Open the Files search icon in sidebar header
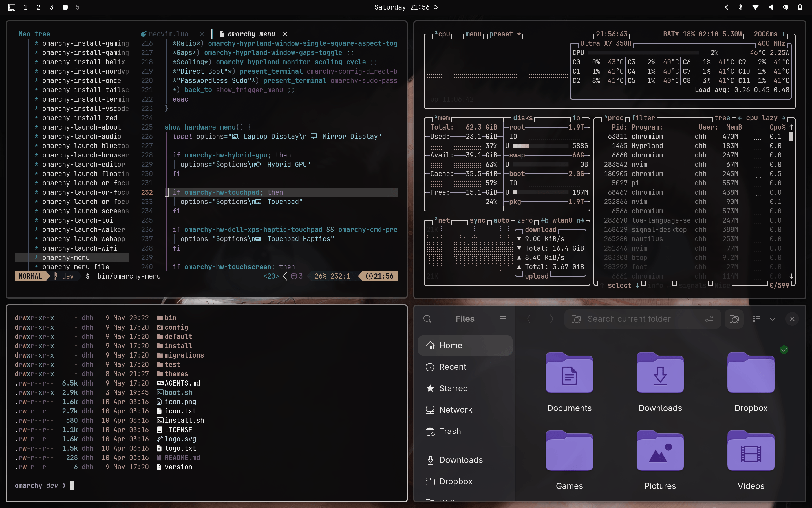 pos(427,319)
